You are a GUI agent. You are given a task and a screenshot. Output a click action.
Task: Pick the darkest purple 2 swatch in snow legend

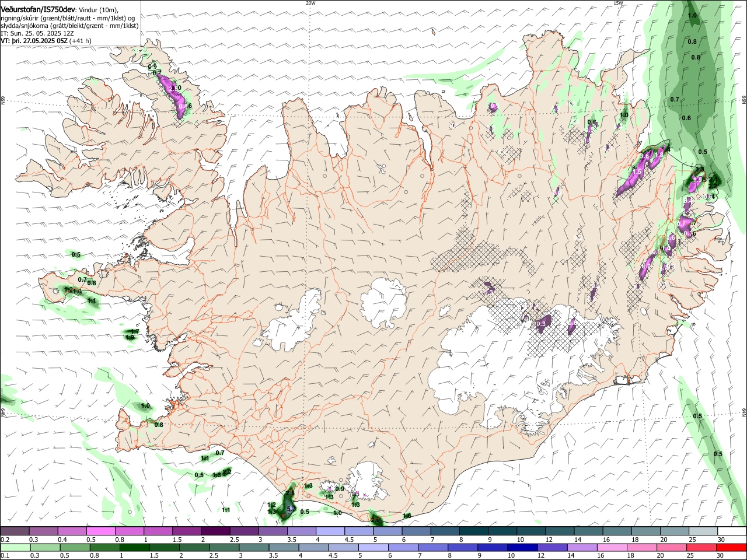tap(215, 531)
